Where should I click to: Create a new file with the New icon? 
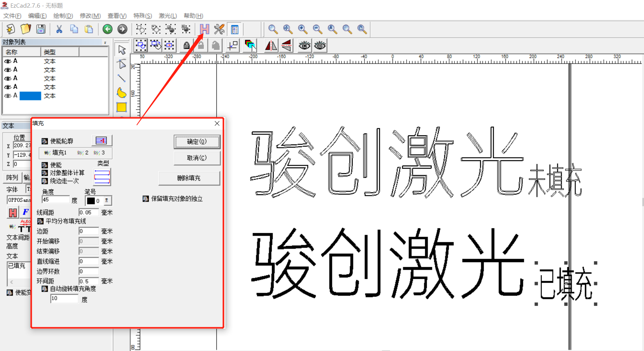coord(11,29)
